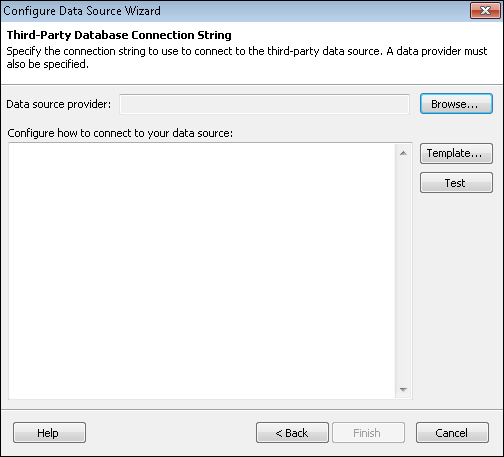Click the Third-Party Database Connection String heading
The width and height of the screenshot is (504, 457).
pos(119,35)
